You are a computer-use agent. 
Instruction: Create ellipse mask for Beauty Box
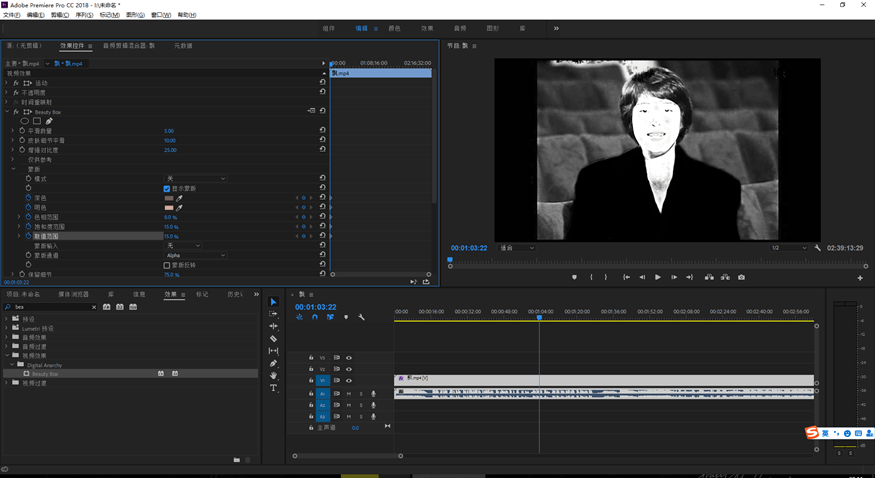(25, 121)
